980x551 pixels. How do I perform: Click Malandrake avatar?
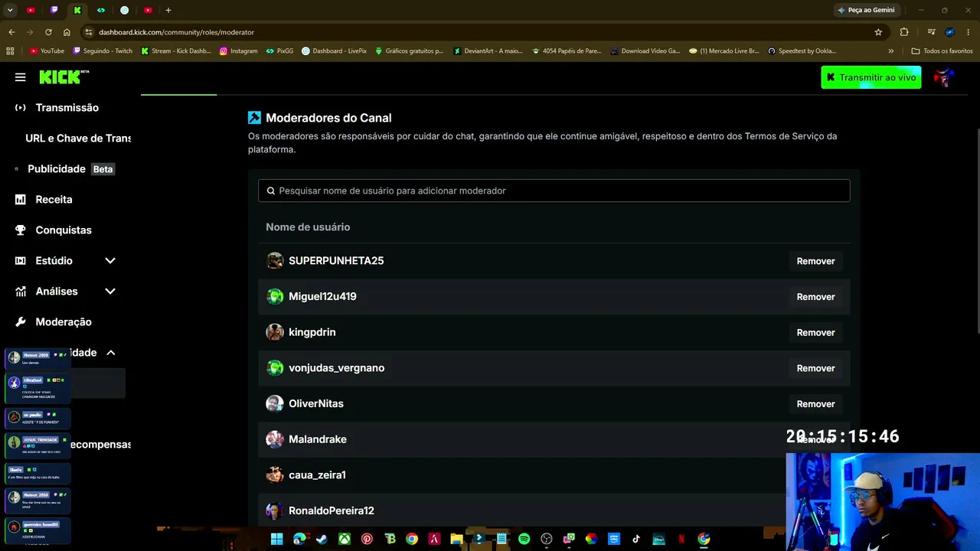coord(275,439)
